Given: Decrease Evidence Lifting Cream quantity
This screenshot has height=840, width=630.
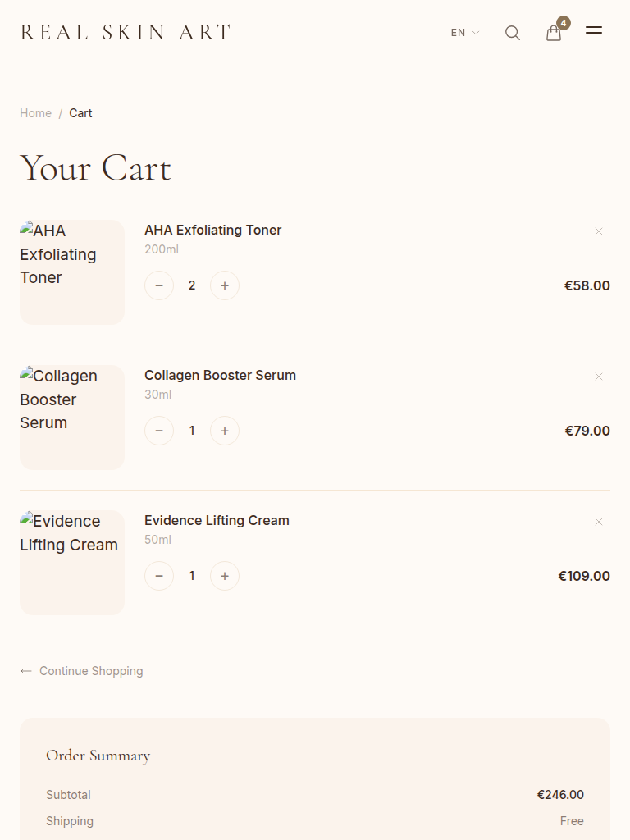Looking at the screenshot, I should point(159,576).
